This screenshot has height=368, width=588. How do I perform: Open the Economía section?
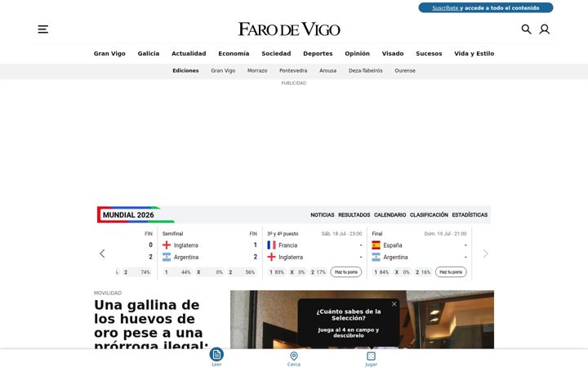[x=234, y=54]
